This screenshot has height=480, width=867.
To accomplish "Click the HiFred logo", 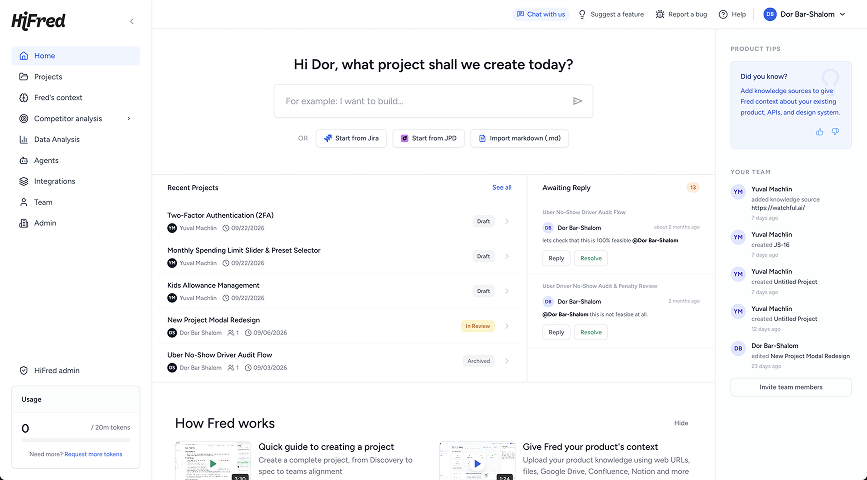I will [39, 21].
